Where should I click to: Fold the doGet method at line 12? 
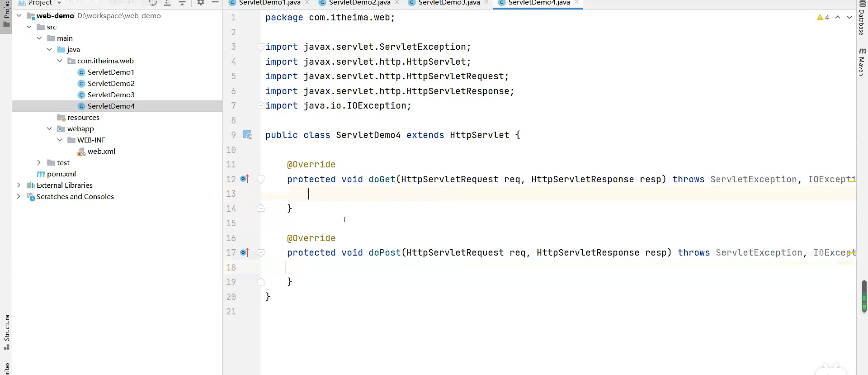click(261, 179)
